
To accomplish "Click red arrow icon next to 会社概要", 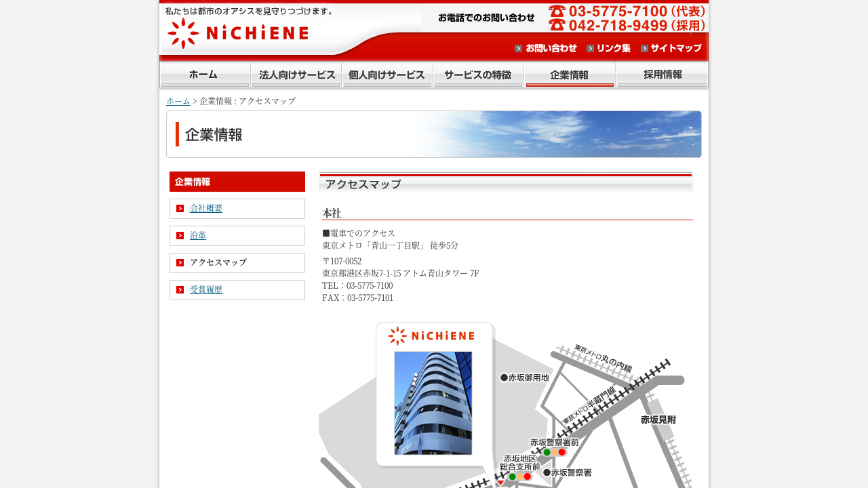I will point(180,209).
